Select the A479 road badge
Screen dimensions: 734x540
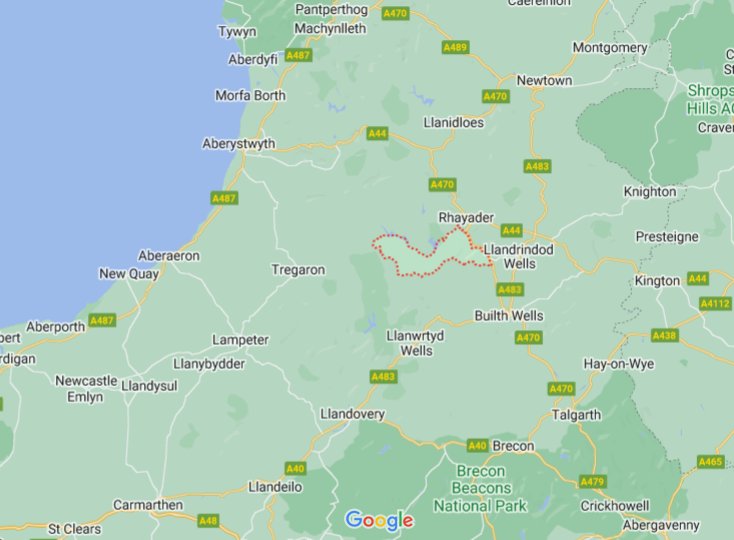[593, 482]
